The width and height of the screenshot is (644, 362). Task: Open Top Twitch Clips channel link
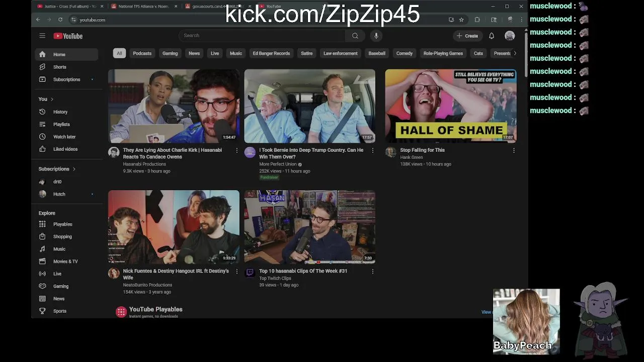tap(275, 278)
